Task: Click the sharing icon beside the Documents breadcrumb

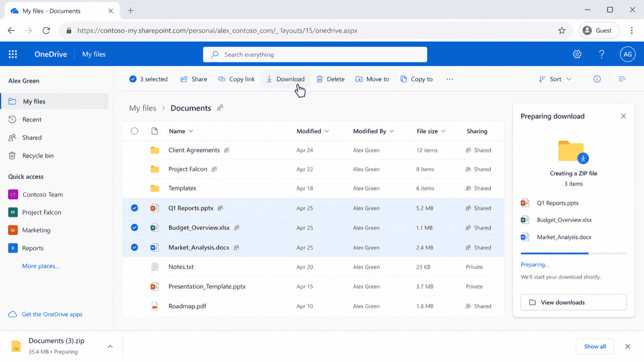Action: [220, 108]
